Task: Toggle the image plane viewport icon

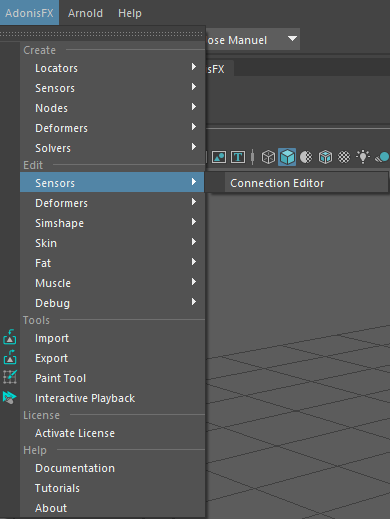Action: click(219, 157)
